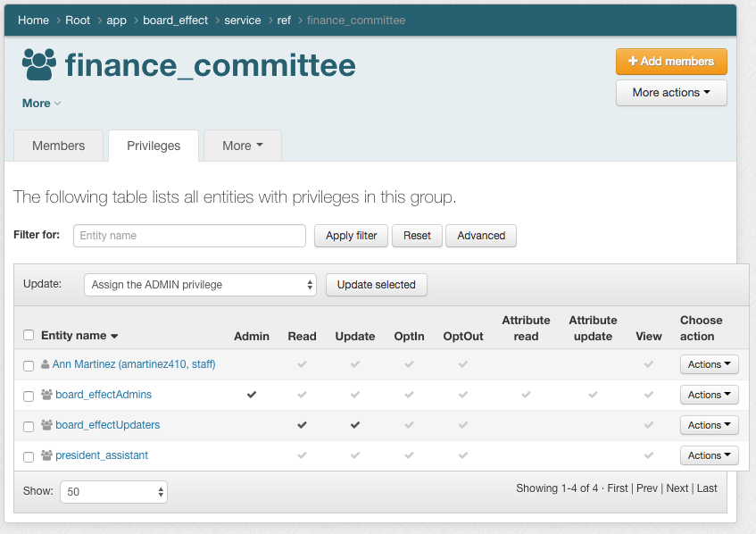
Task: Select the president_assistant row checkbox
Action: tap(29, 456)
